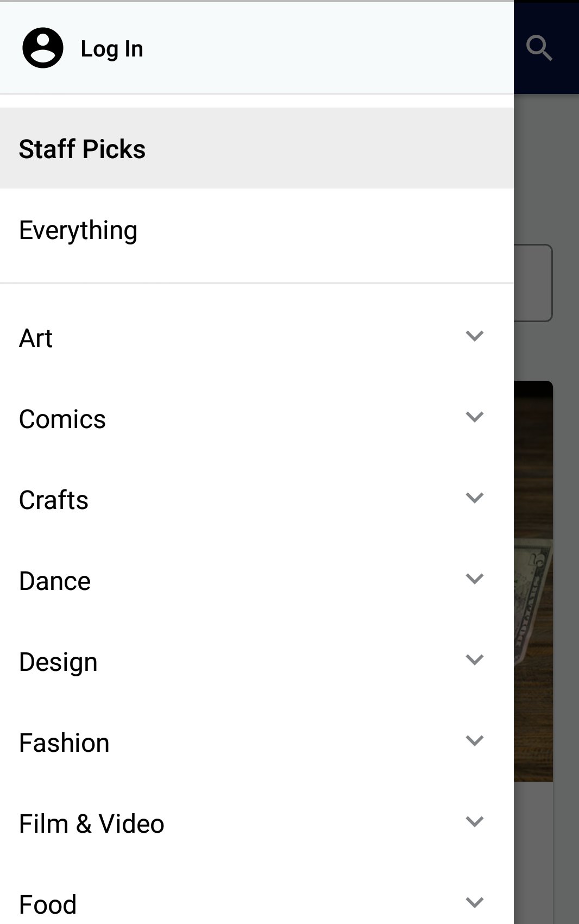Expand the Fashion category chevron
Screen dimensions: 579x924
pos(475,741)
